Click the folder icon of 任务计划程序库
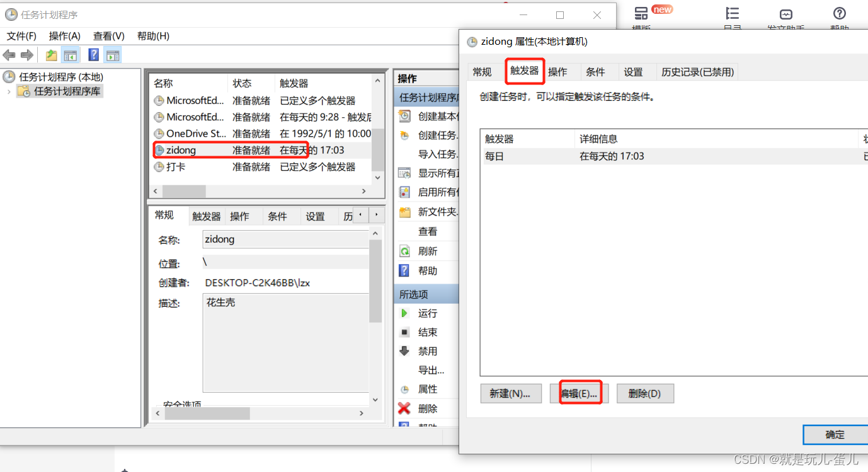This screenshot has height=472, width=868. (x=23, y=91)
